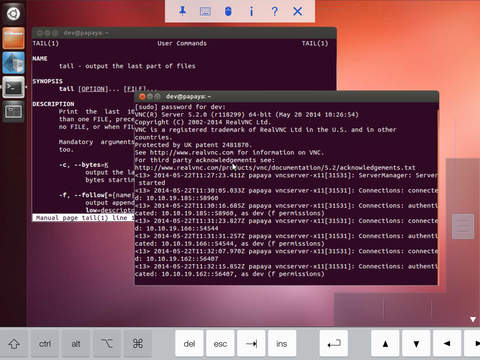Image resolution: width=480 pixels, height=360 pixels.
Task: Tap the esc key
Action: click(x=220, y=344)
